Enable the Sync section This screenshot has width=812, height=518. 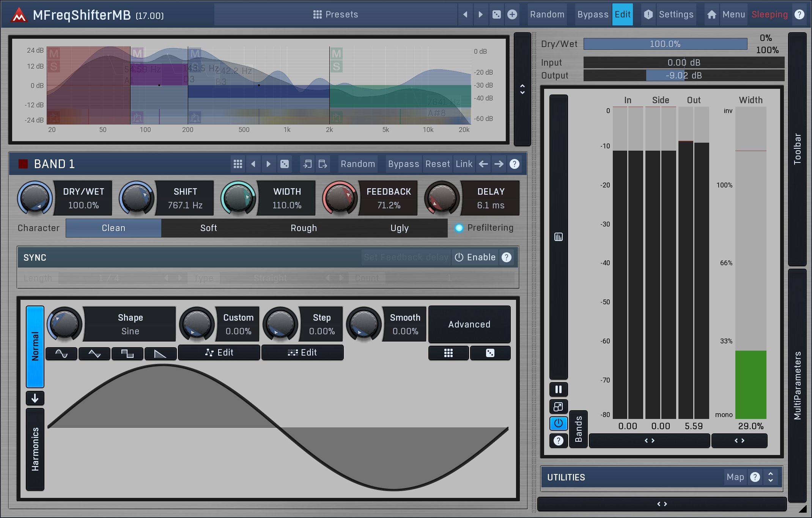(x=475, y=257)
